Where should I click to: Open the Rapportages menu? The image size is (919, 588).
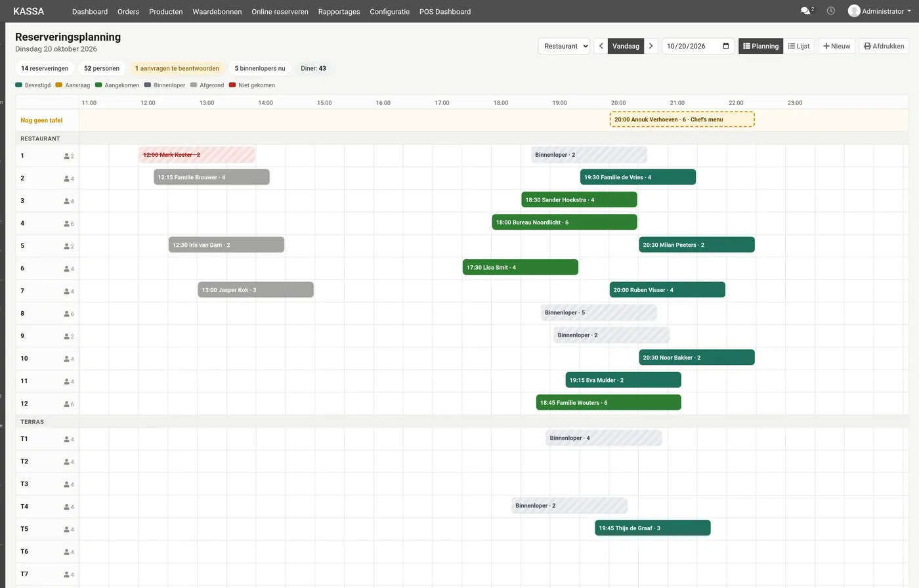point(339,12)
